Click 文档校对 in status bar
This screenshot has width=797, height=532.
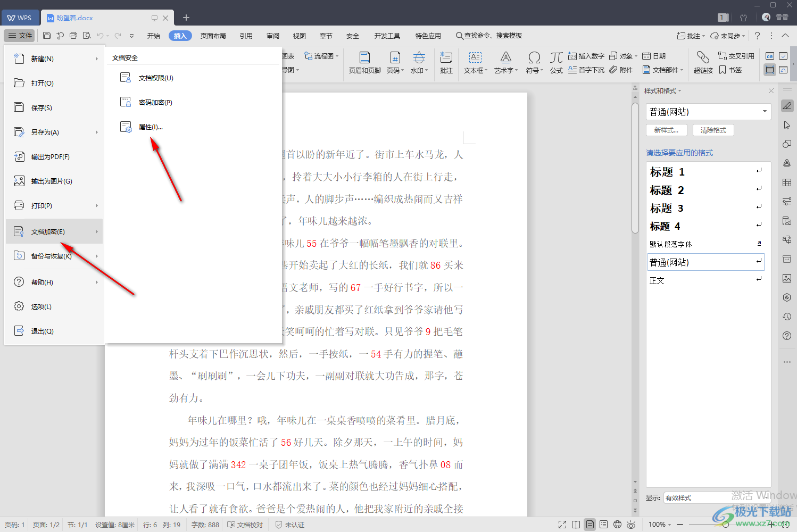[245, 525]
